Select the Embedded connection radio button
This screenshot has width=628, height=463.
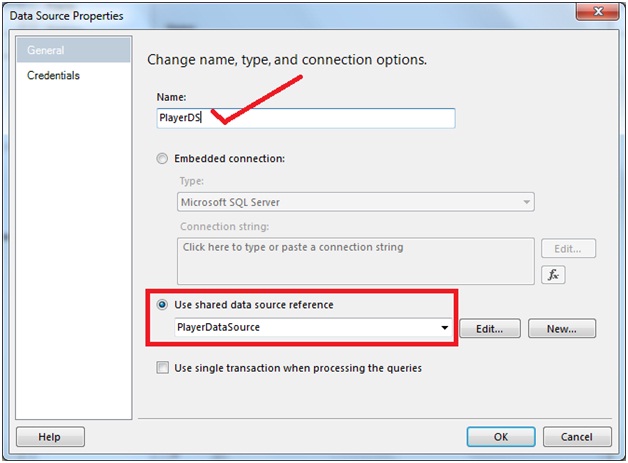(162, 159)
